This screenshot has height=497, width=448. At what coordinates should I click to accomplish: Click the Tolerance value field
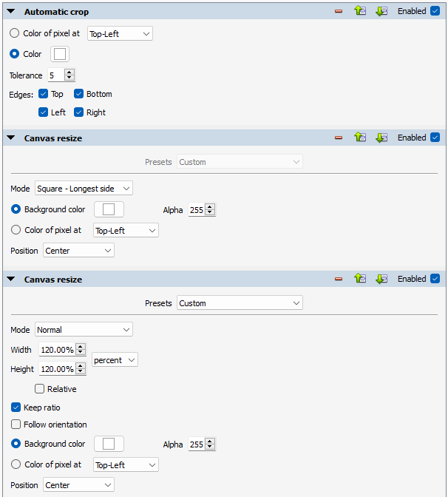pos(56,75)
